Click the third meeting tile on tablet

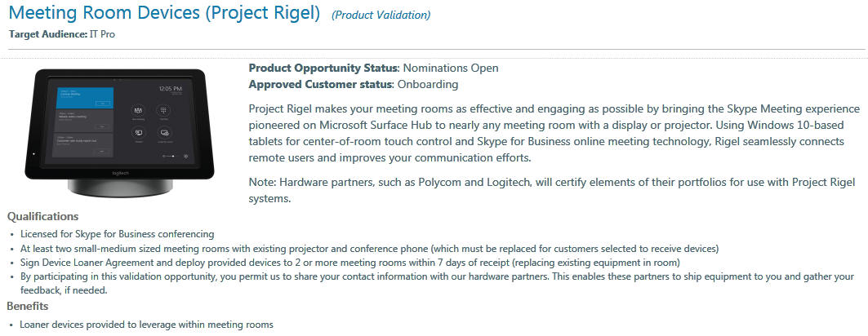click(83, 145)
